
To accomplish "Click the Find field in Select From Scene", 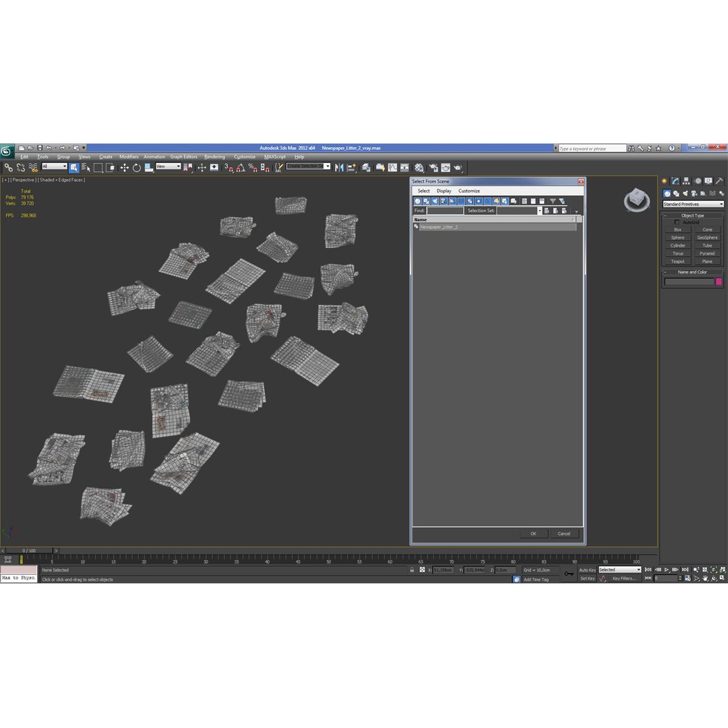I will click(x=445, y=211).
